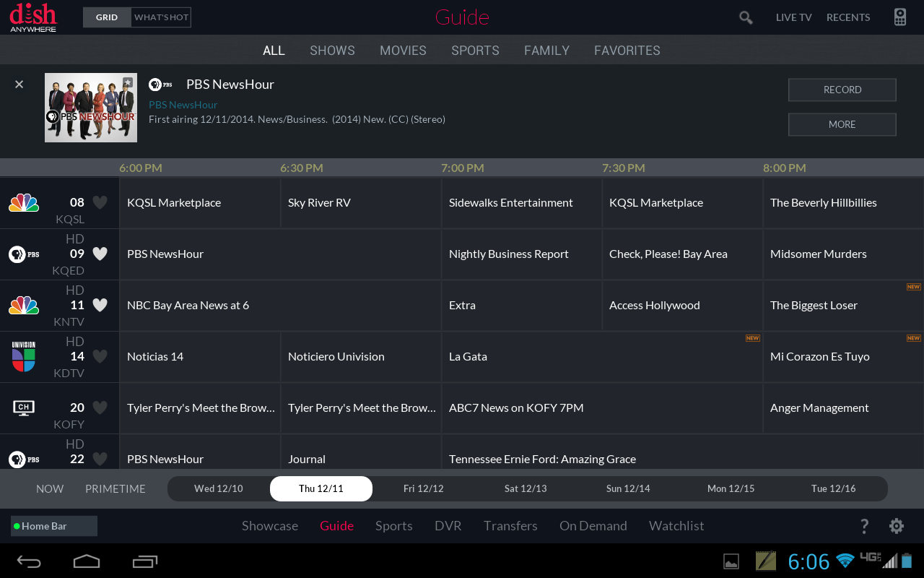Viewport: 924px width, 578px height.
Task: Go to LIVE TV
Action: 794,17
